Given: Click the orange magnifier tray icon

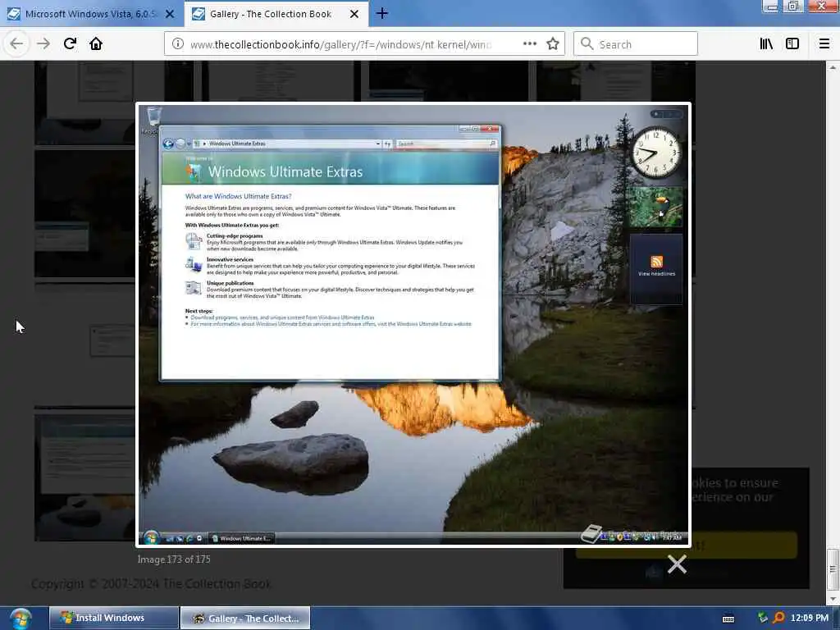Looking at the screenshot, I should (779, 618).
